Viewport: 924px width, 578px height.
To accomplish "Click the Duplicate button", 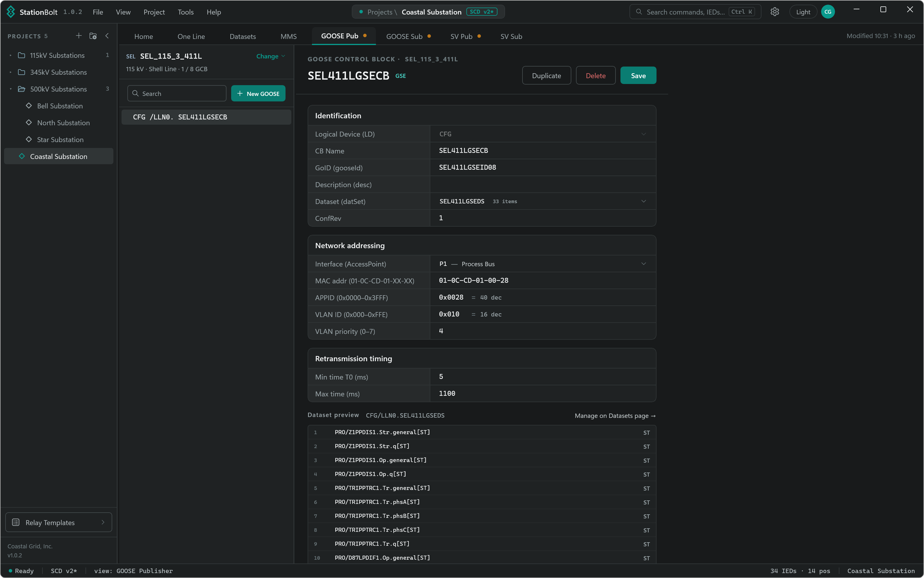I will 547,75.
